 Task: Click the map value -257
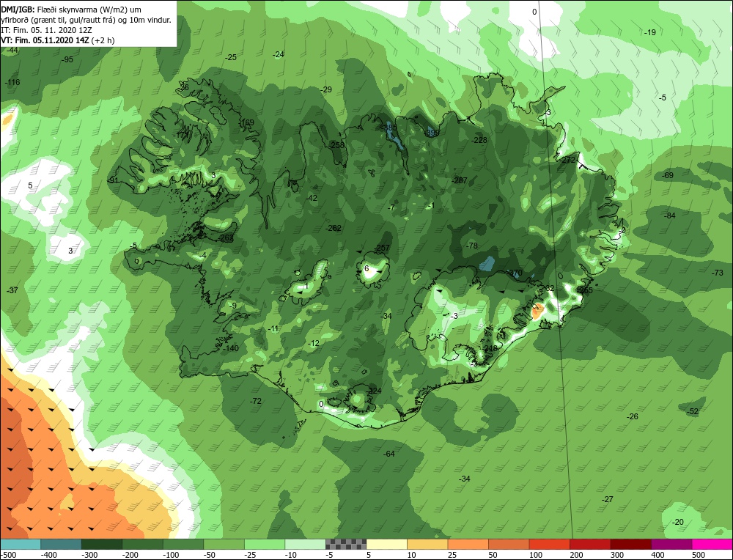click(x=381, y=248)
